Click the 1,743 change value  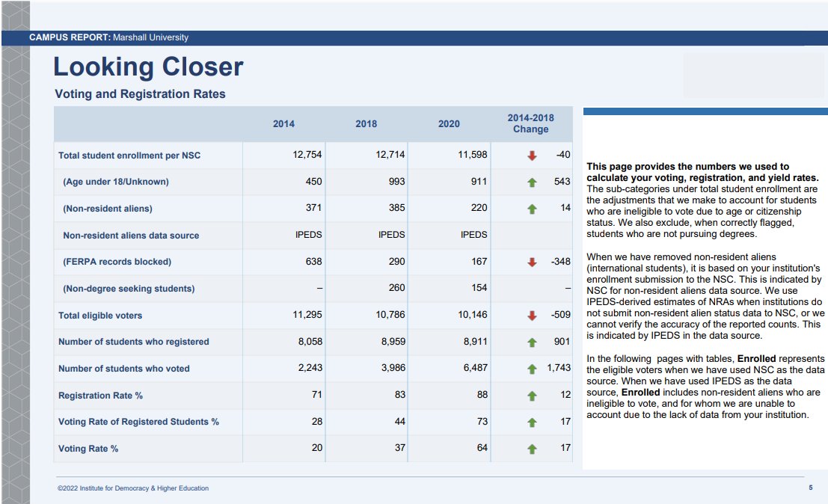(559, 368)
